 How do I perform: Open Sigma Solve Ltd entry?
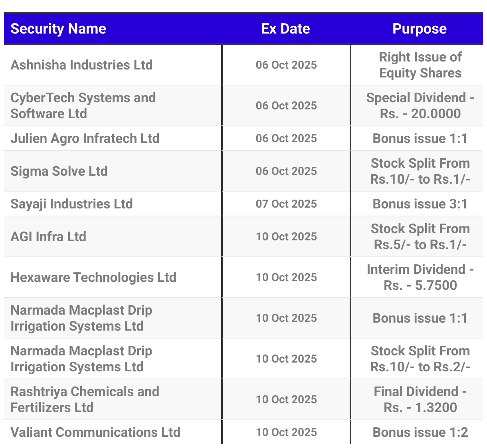click(59, 171)
